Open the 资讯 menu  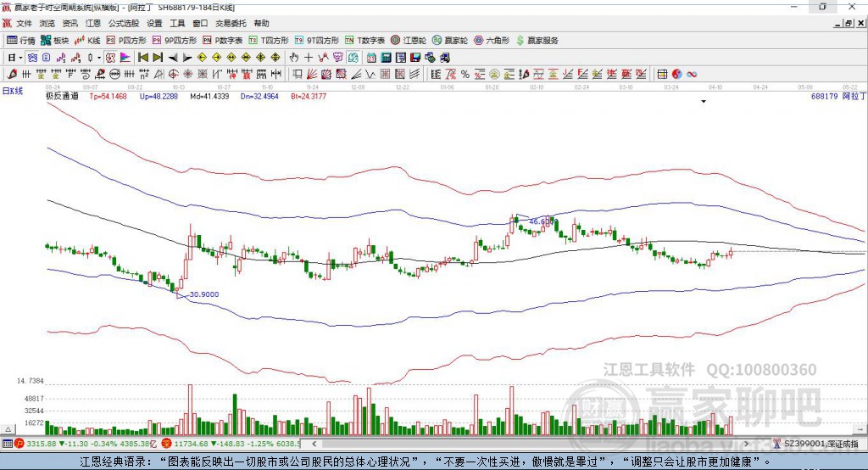click(70, 23)
